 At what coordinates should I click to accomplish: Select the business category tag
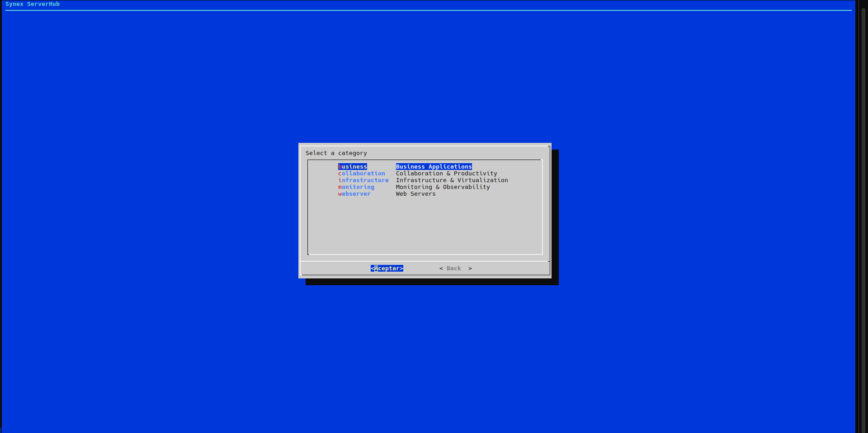352,167
